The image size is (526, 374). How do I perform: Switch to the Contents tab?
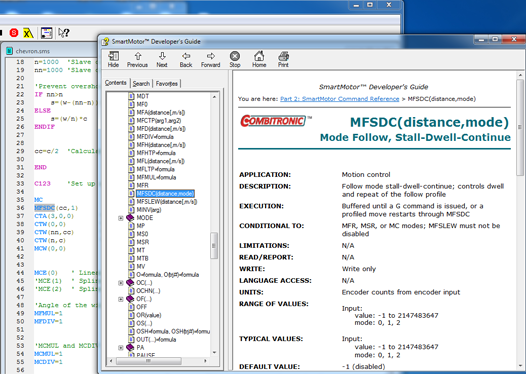116,83
